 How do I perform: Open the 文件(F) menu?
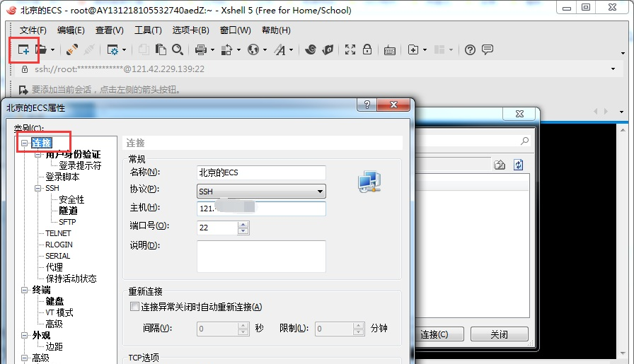pyautogui.click(x=33, y=30)
